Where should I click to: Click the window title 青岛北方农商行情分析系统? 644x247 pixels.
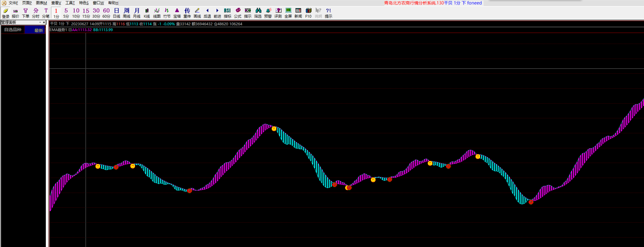pos(410,3)
